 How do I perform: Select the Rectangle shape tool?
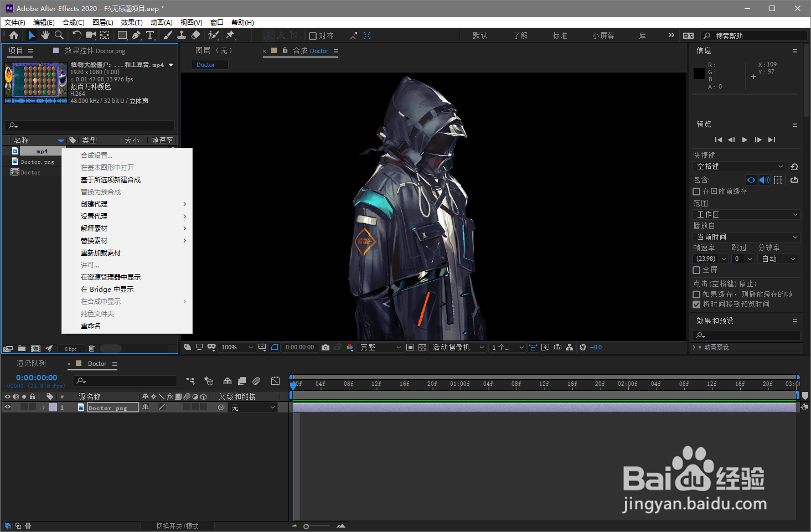point(122,35)
